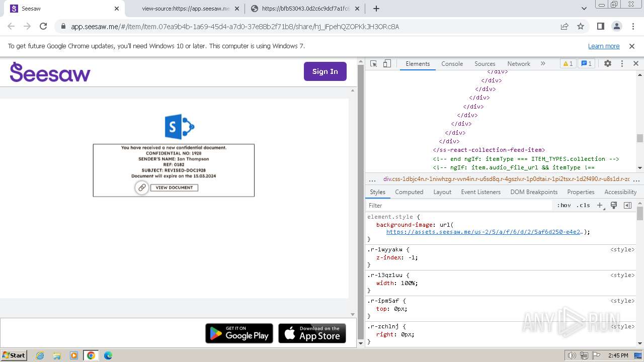
Task: Open the DevTools three-dot customize menu
Action: click(622, 64)
